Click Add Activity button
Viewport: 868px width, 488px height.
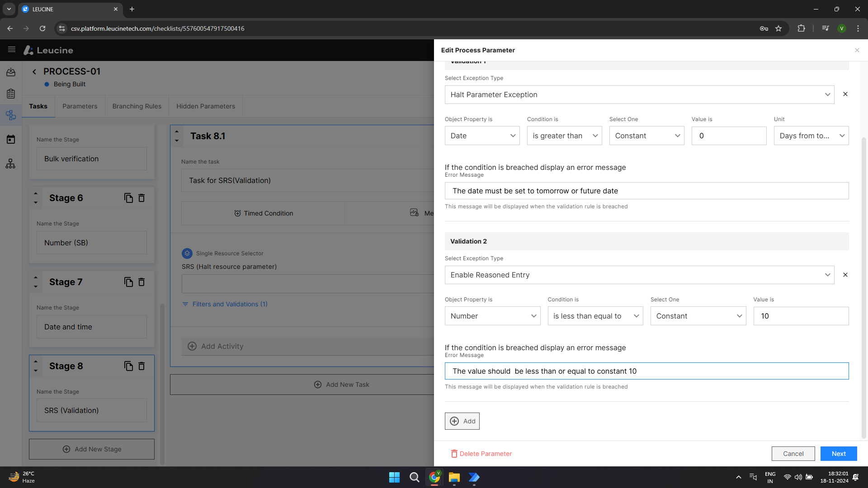coord(308,346)
